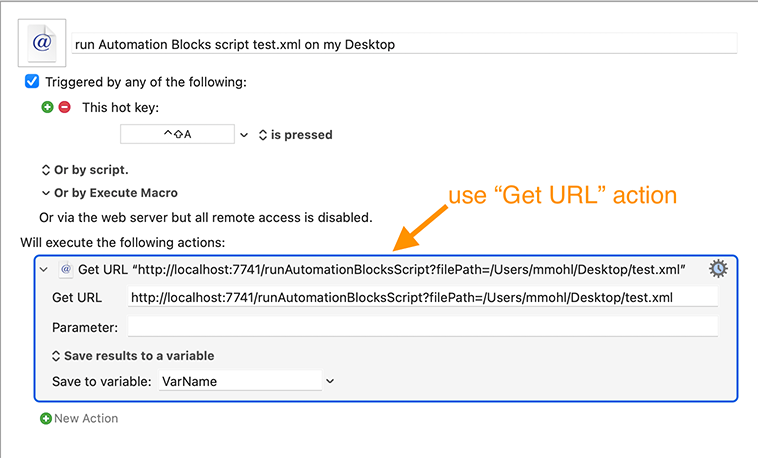Open the VarName variable dropdown arrow
The height and width of the screenshot is (458, 758).
point(330,381)
